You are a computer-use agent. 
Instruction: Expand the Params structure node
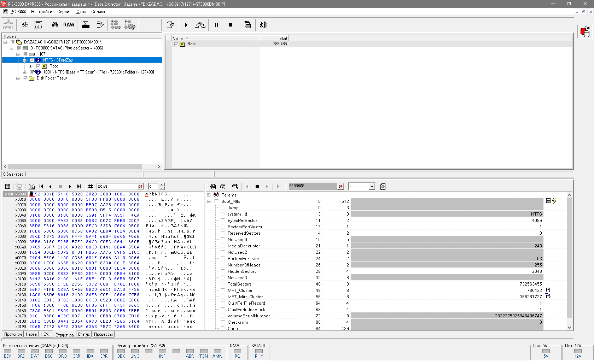209,195
